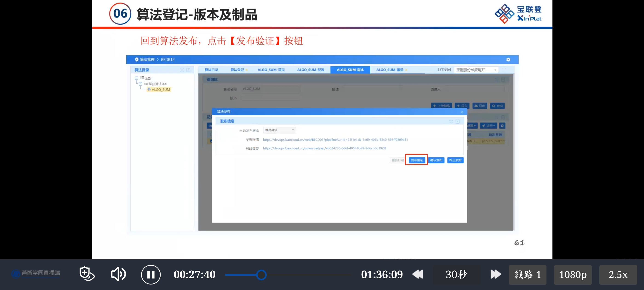Mute the player volume icon
The width and height of the screenshot is (644, 290).
point(118,274)
